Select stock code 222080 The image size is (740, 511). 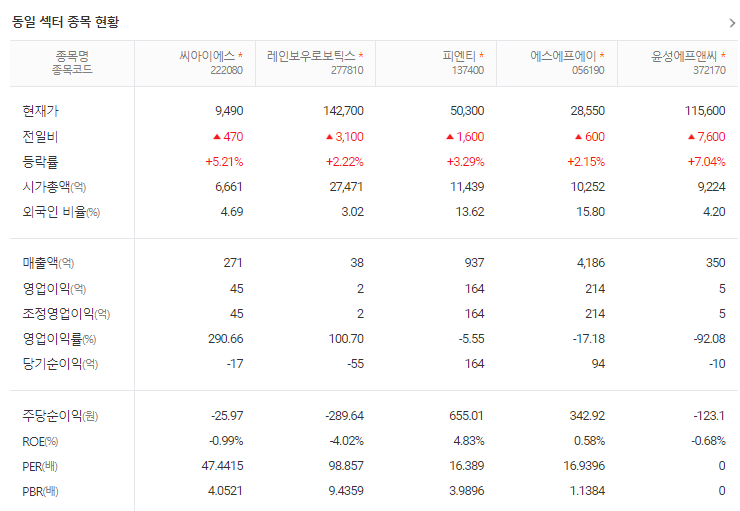tap(227, 70)
